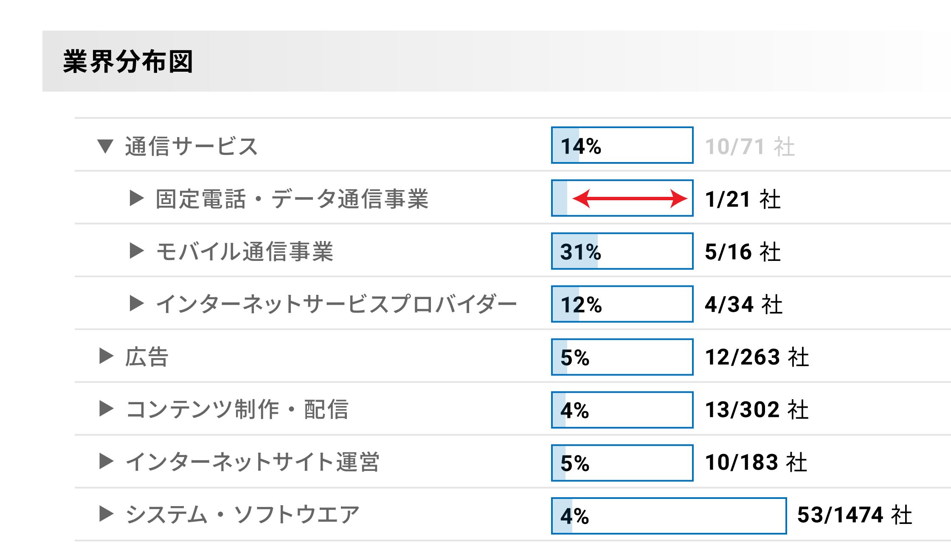Select the 通信サービス row label

(191, 146)
